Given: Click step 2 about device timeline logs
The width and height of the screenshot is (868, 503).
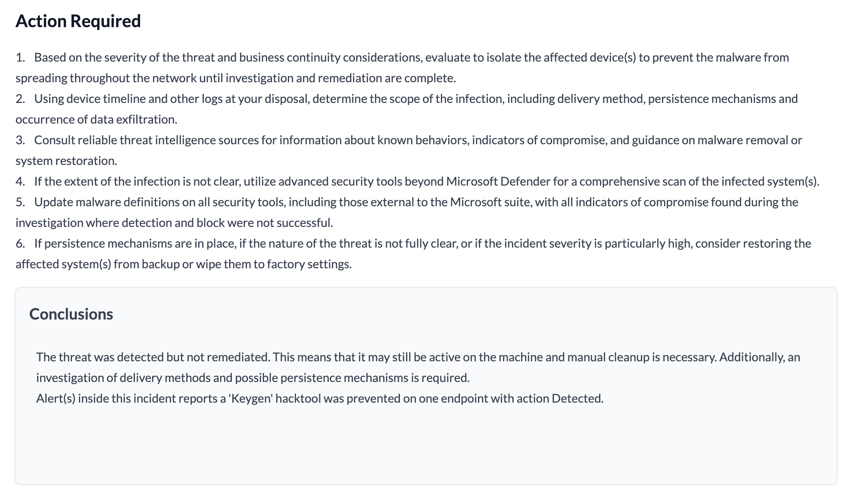Looking at the screenshot, I should coord(388,99).
